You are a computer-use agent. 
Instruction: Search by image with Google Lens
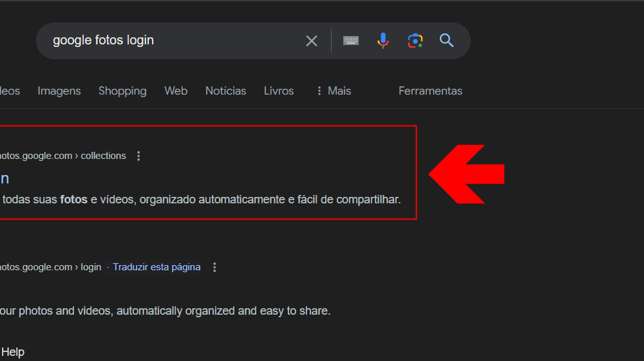(x=415, y=41)
